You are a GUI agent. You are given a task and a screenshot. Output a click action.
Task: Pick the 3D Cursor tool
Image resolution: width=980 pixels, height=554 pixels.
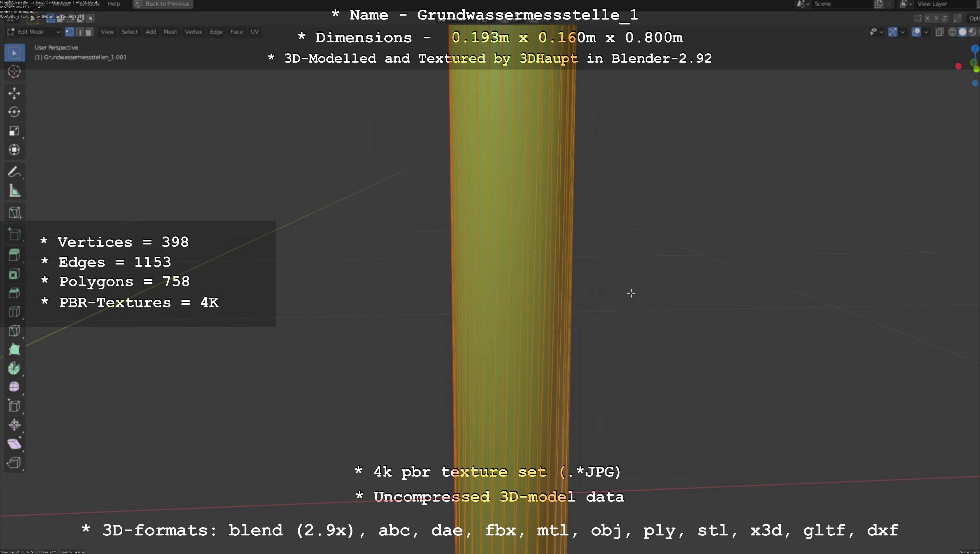point(14,72)
